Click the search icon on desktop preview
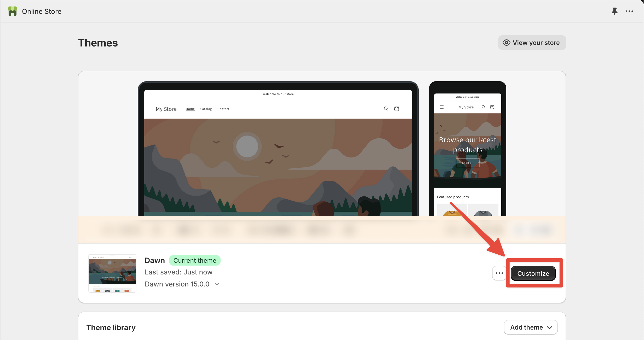This screenshot has width=644, height=340. (386, 109)
